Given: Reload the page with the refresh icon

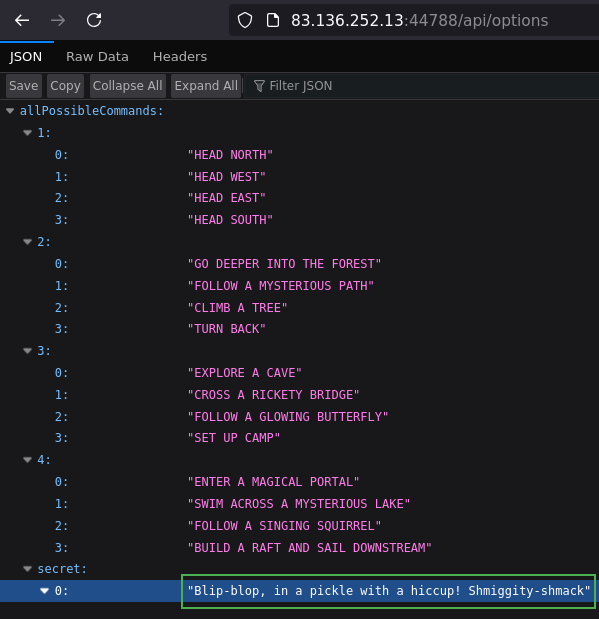Looking at the screenshot, I should (94, 20).
